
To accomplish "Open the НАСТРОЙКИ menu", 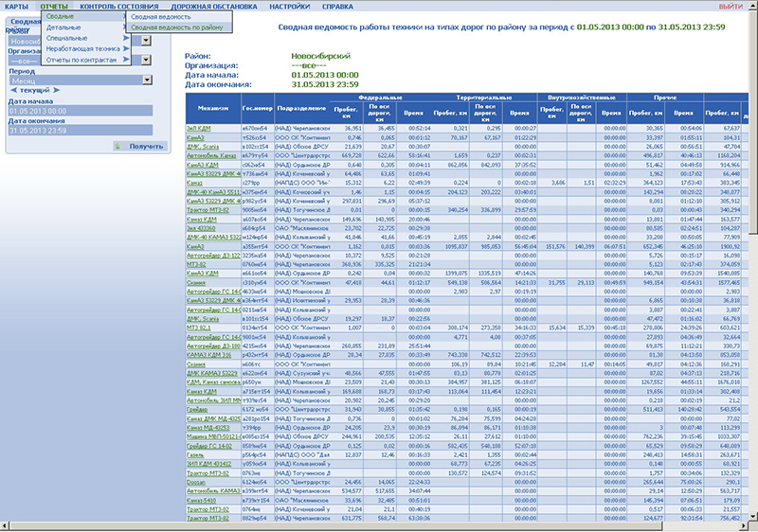I will coord(290,7).
